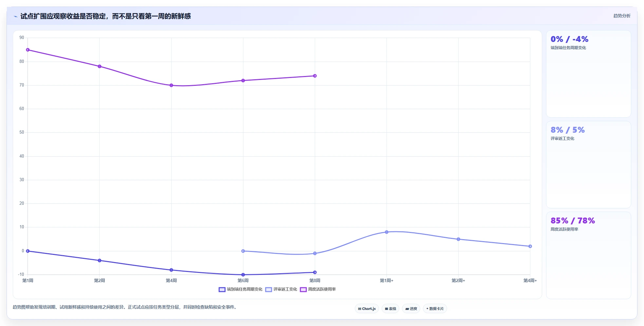Viewport: 644px width, 326px height.
Task: Click the 第8周 x-axis label
Action: click(x=315, y=281)
